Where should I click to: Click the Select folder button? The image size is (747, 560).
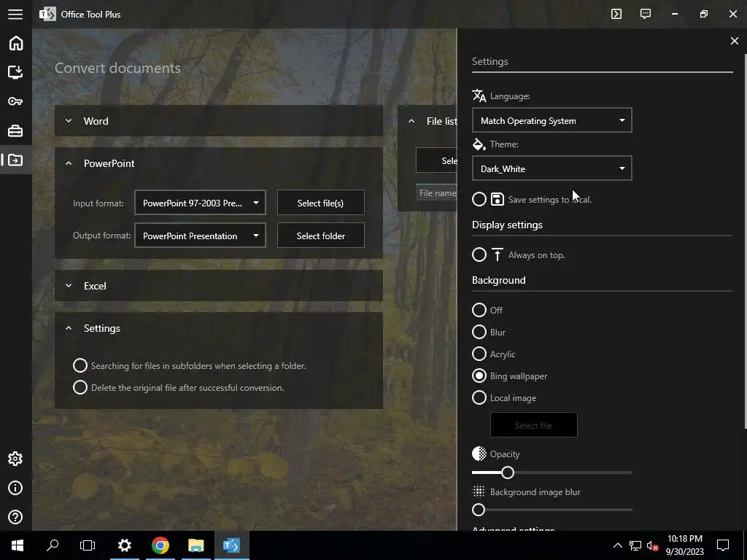click(x=321, y=236)
